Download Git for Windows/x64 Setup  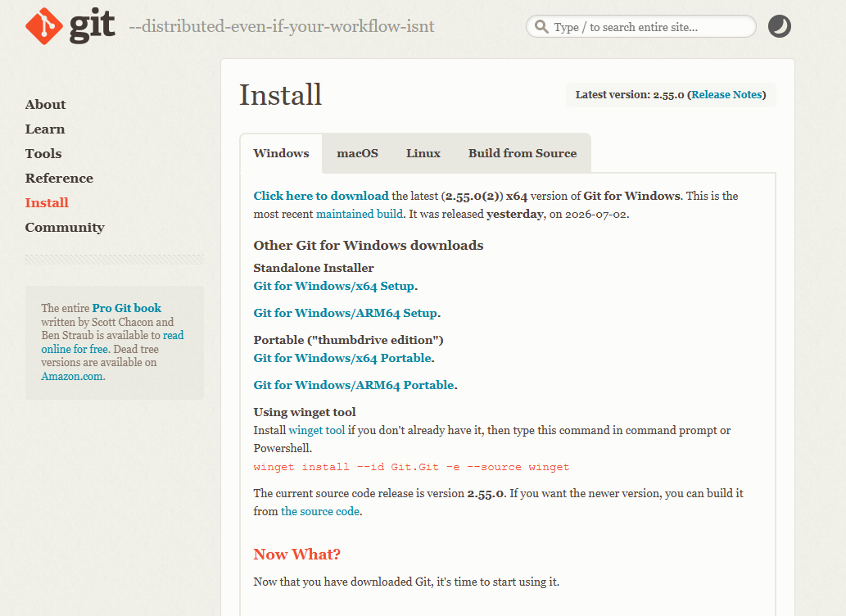334,286
